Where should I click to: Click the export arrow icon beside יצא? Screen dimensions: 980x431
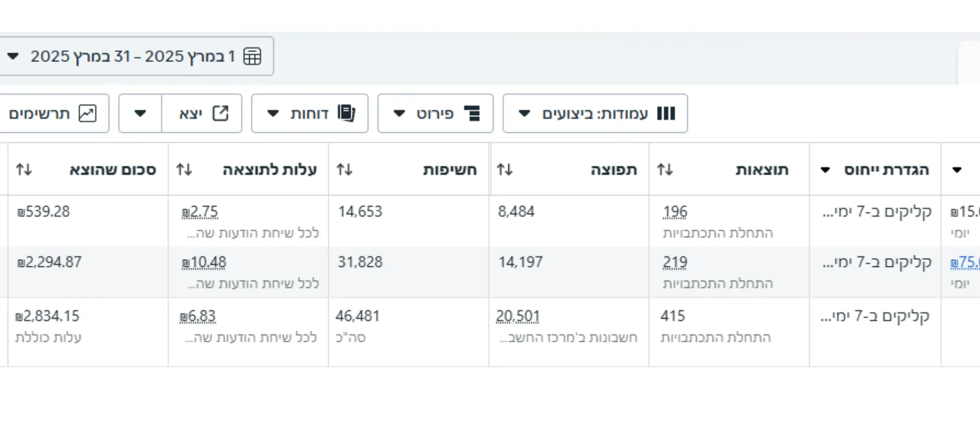(x=220, y=113)
